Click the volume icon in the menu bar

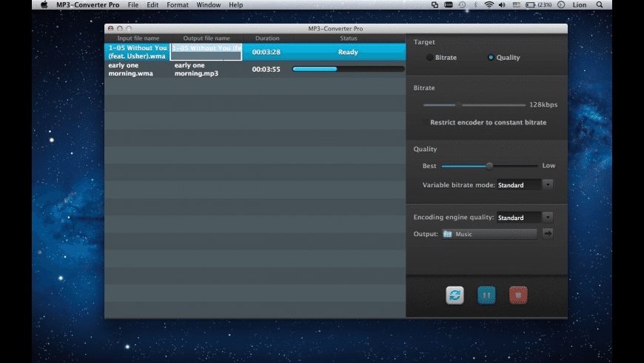coord(502,5)
